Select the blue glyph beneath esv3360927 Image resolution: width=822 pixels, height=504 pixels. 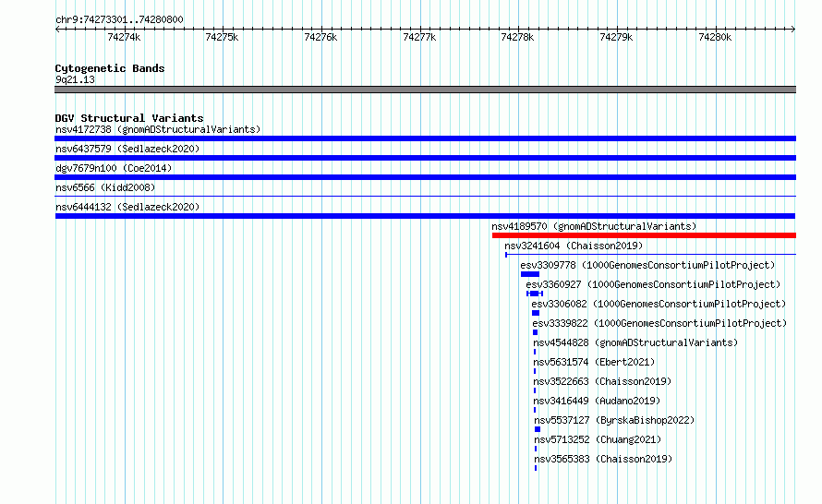point(535,294)
